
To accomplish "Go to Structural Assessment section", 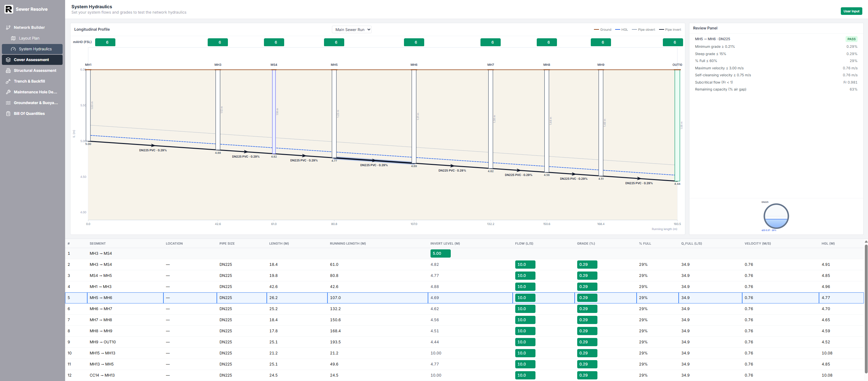I will (32, 71).
